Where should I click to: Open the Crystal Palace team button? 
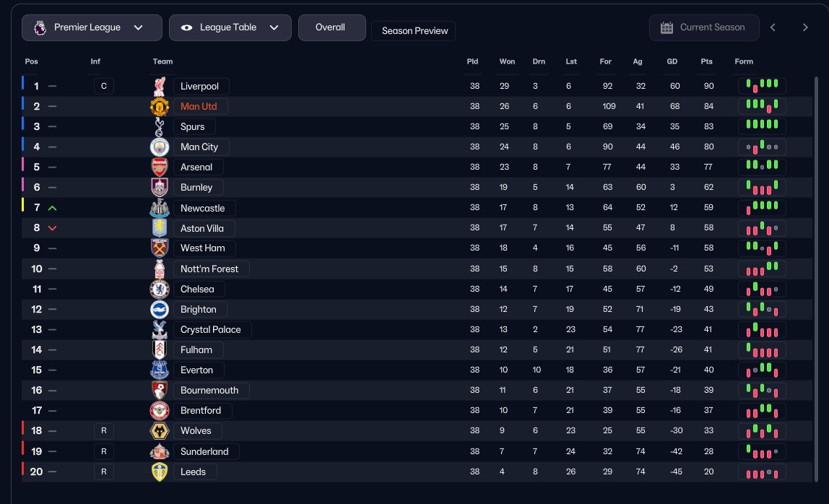click(211, 330)
